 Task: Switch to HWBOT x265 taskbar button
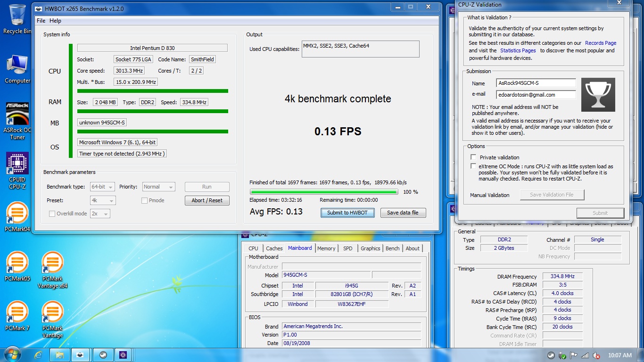pyautogui.click(x=81, y=355)
